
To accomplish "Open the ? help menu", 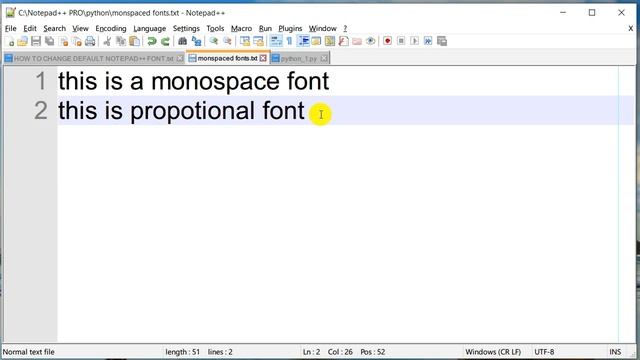I will 345,29.
